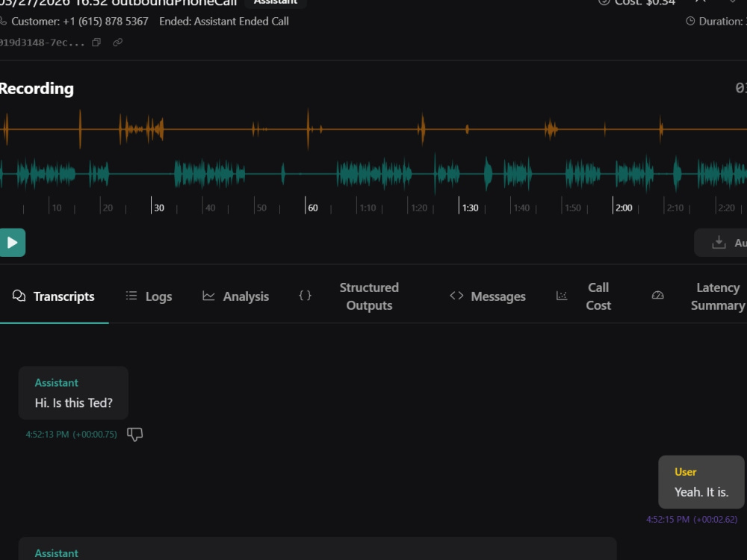Thumbs down the 'Hi. Is this Ted?' message
This screenshot has height=560, width=747.
134,434
